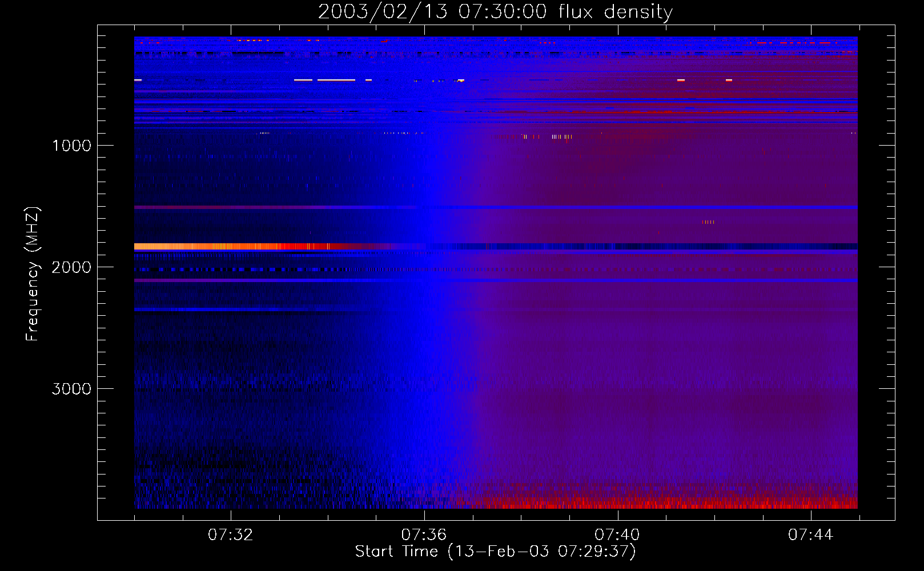Click the '07:44' time tick label
The height and width of the screenshot is (571, 924).
tap(811, 535)
